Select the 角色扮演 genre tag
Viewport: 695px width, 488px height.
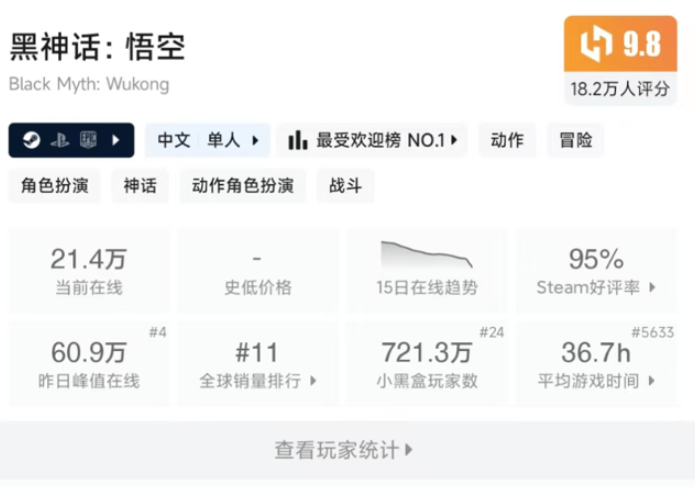pyautogui.click(x=55, y=185)
